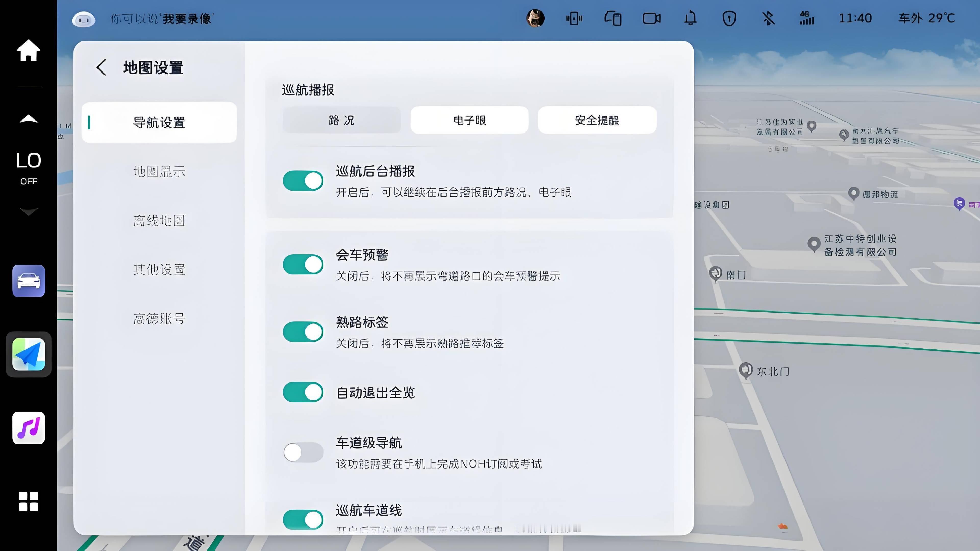Tap the voice assistant robot icon

[x=84, y=19]
